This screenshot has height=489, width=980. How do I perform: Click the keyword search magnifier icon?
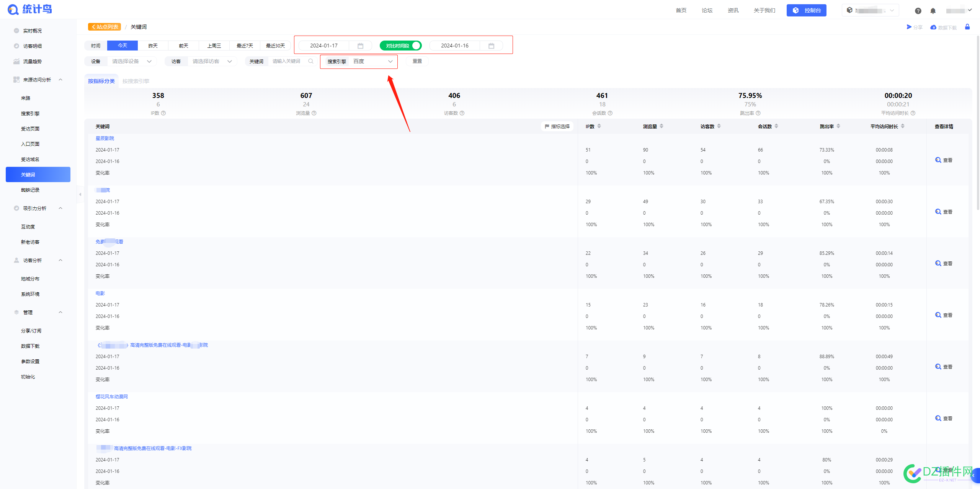[x=311, y=61]
